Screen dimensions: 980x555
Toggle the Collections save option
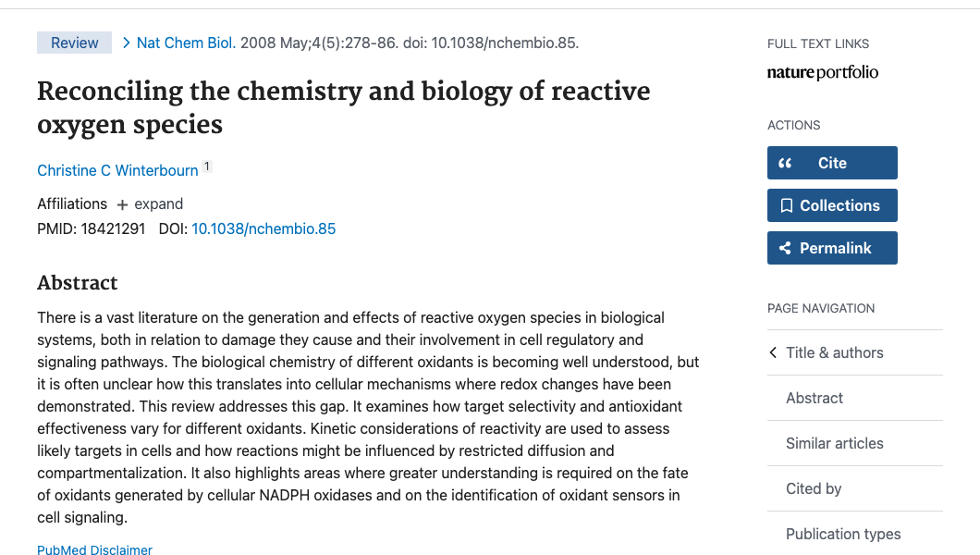832,205
